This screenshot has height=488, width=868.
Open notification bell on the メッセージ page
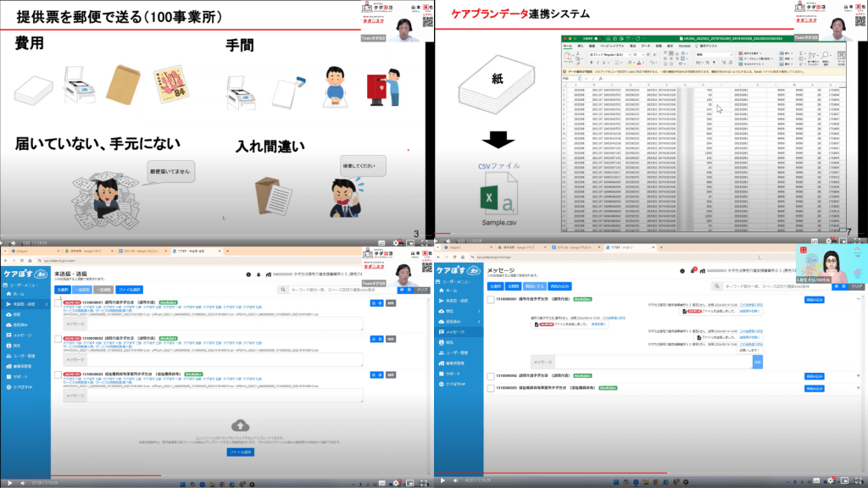[x=693, y=271]
